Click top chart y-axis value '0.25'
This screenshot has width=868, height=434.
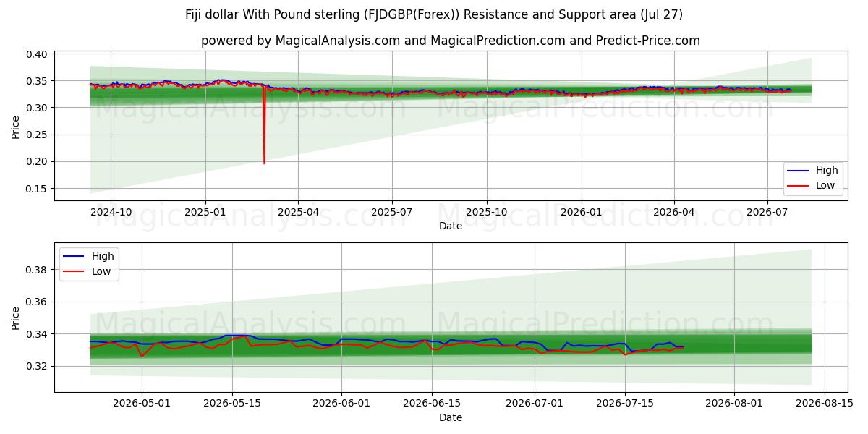pos(37,135)
